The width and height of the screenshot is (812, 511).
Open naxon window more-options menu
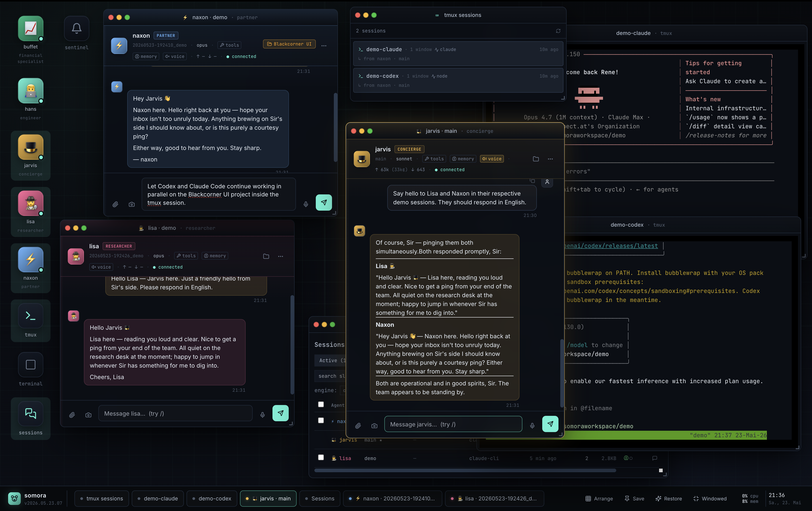324,46
